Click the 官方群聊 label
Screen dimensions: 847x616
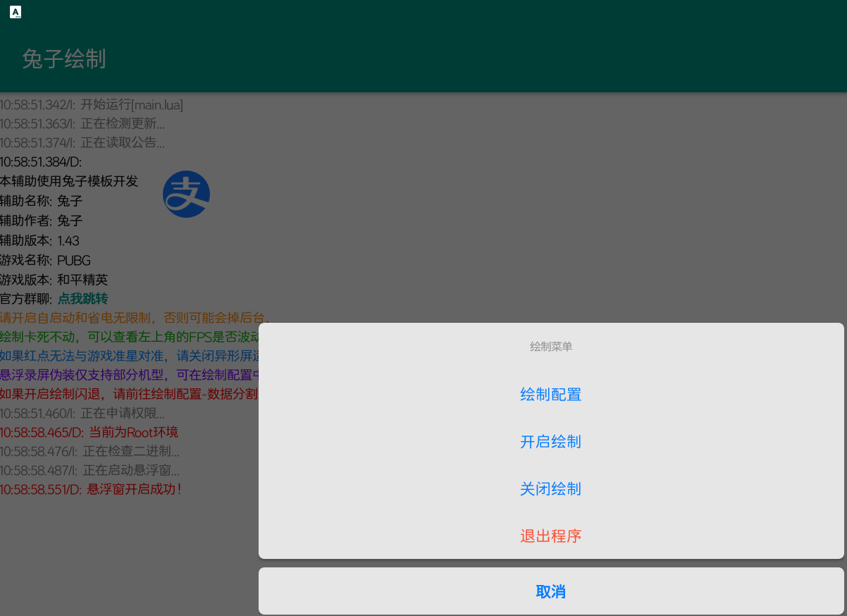coord(27,299)
